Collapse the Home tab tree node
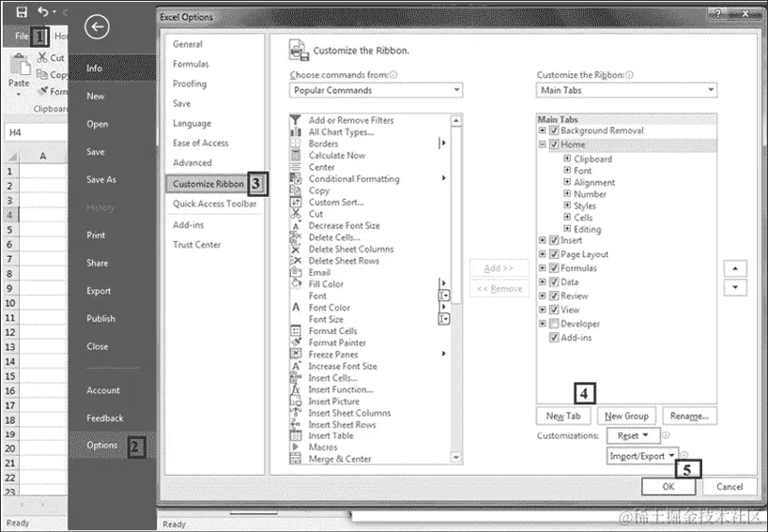This screenshot has width=768, height=532. pyautogui.click(x=543, y=144)
